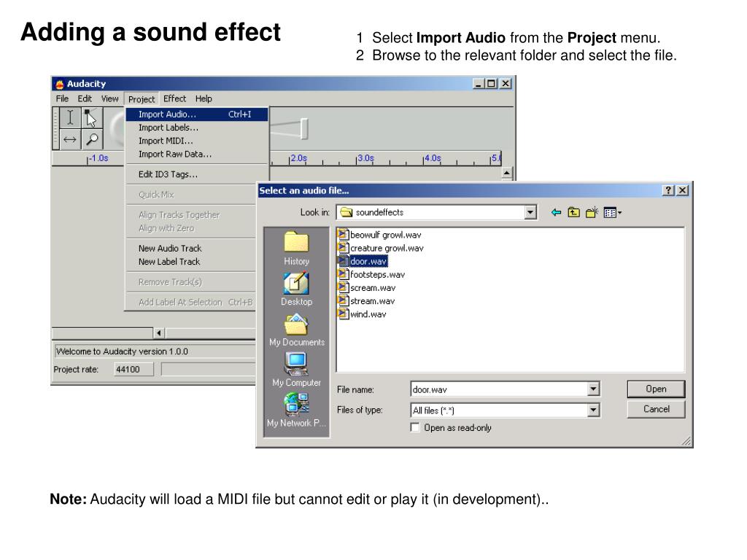This screenshot has height=560, width=747.
Task: Select the file name beowulf growl.wav
Action: pyautogui.click(x=385, y=235)
